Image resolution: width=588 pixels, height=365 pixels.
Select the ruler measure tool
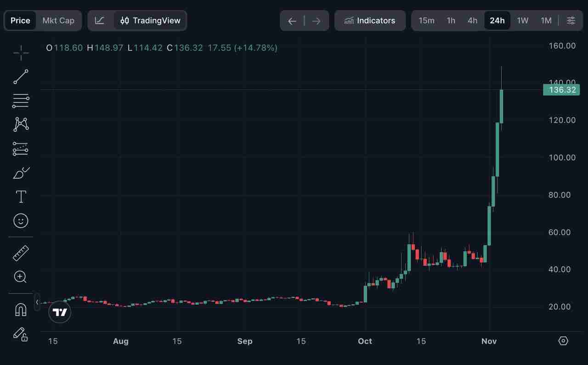click(x=21, y=253)
